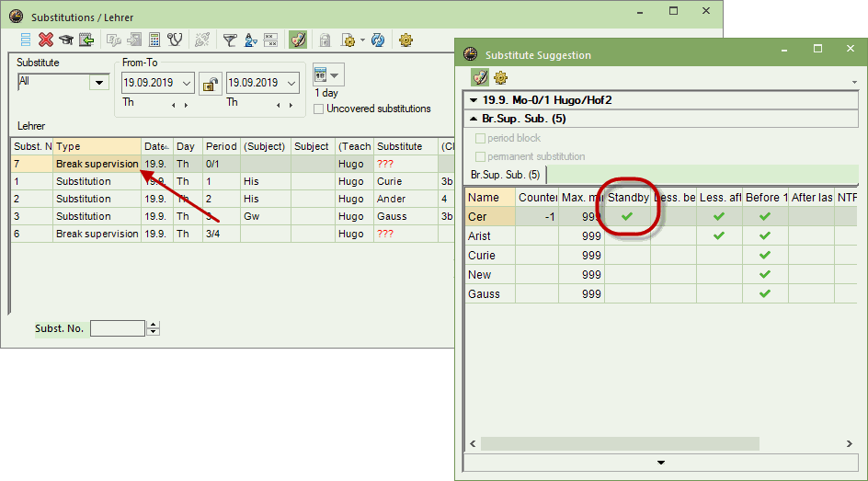Enable Uncovered substitutions checkbox
The width and height of the screenshot is (868, 481).
pos(318,109)
